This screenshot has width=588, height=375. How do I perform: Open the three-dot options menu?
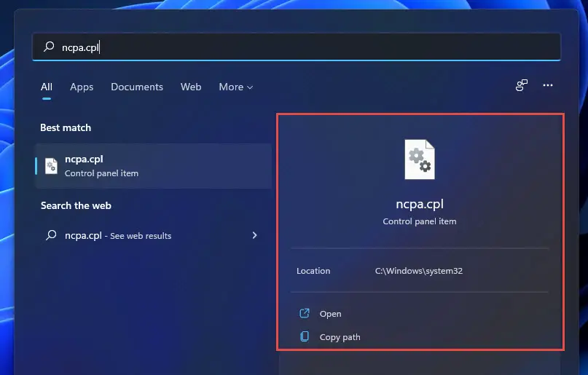(x=547, y=85)
